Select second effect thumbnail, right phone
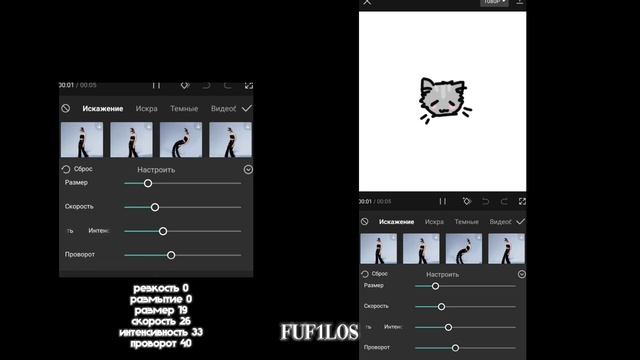This screenshot has height=360, width=640. (x=421, y=249)
